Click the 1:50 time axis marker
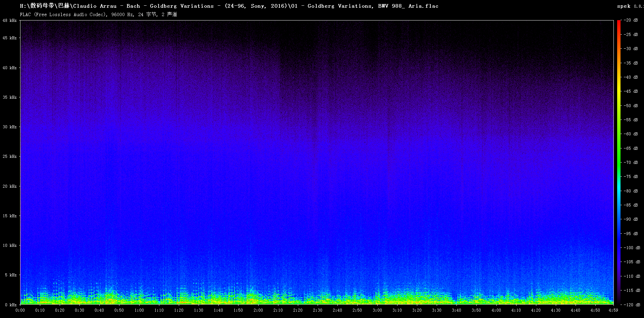This screenshot has height=318, width=644. [x=238, y=310]
